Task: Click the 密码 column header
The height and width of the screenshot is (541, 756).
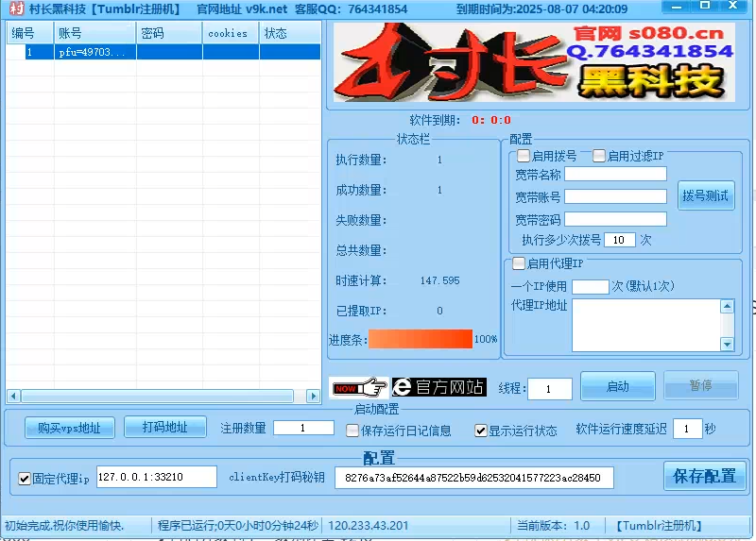Action: point(169,33)
